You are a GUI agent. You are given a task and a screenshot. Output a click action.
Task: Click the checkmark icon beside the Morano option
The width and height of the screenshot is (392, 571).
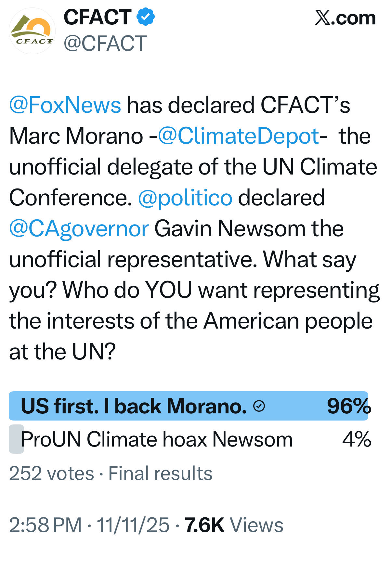coord(259,406)
